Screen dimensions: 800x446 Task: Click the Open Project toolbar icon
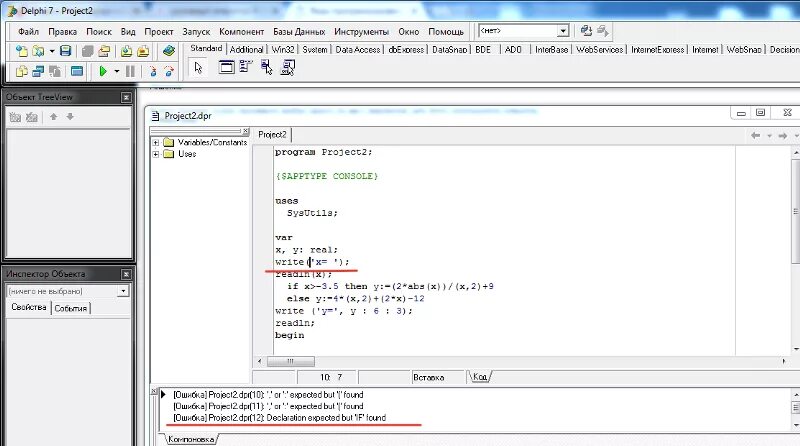pyautogui.click(x=105, y=51)
